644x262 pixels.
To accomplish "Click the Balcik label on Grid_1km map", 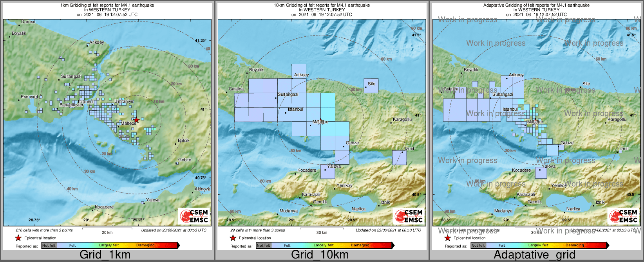I will pos(184,140).
